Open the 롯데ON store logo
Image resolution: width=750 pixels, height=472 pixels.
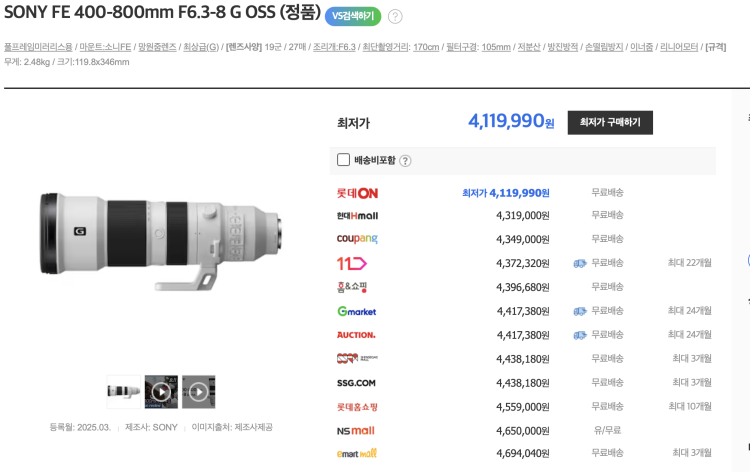pyautogui.click(x=357, y=193)
